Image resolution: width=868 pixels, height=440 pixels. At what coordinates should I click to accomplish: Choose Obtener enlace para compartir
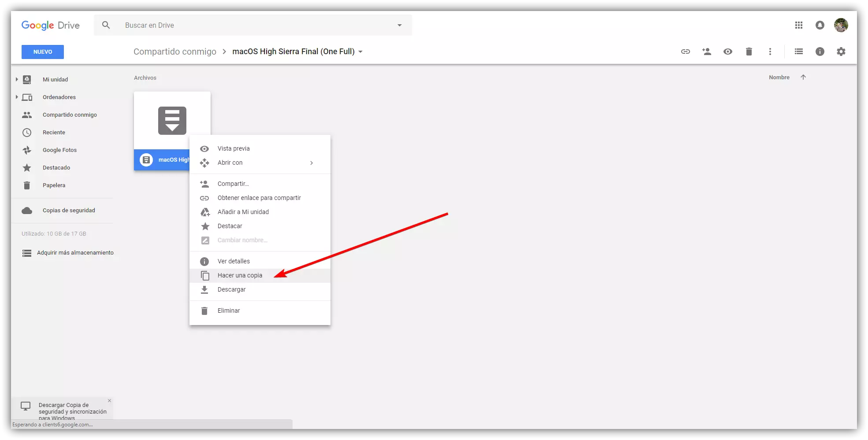[260, 198]
